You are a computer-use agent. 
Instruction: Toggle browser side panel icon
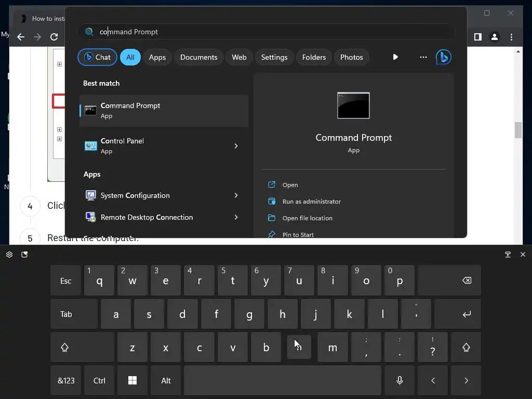coord(478,37)
